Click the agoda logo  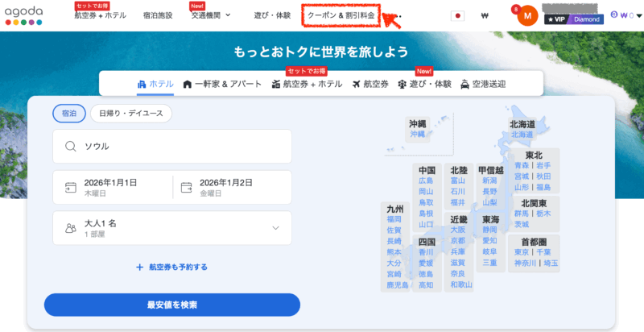(24, 15)
